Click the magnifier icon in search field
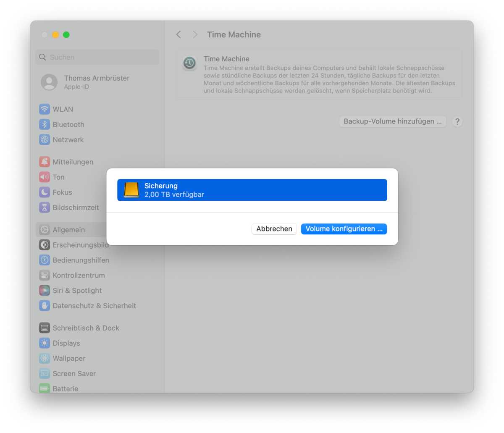 click(42, 57)
